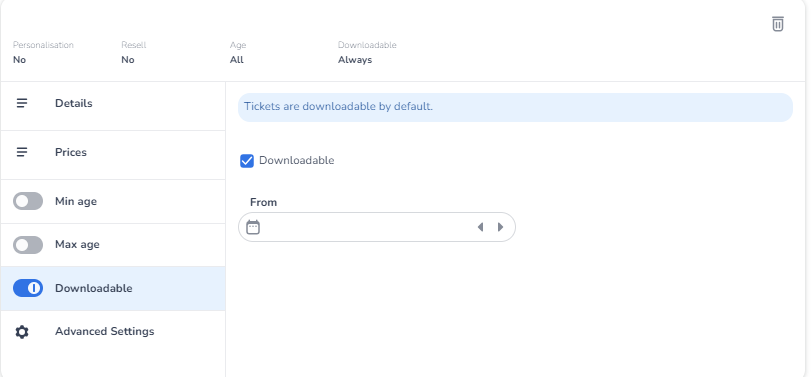Image resolution: width=811 pixels, height=377 pixels.
Task: Click inside the From date field
Action: (377, 227)
